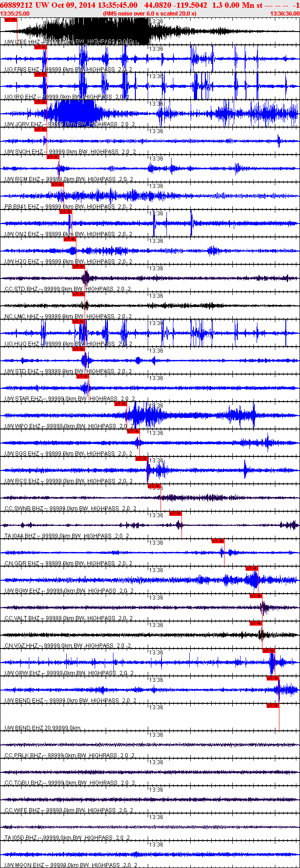Select the CC STD BHZ station label
This screenshot has height=868, width=300.
(68, 289)
